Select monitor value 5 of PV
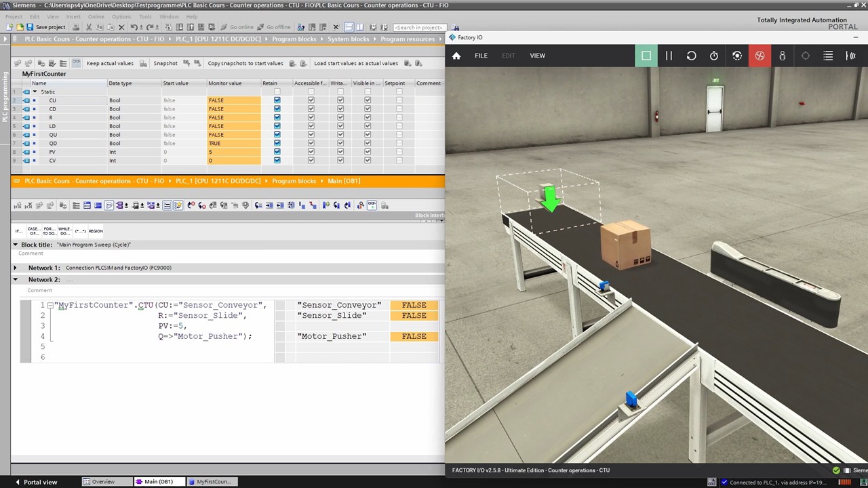This screenshot has height=488, width=868. (x=234, y=152)
